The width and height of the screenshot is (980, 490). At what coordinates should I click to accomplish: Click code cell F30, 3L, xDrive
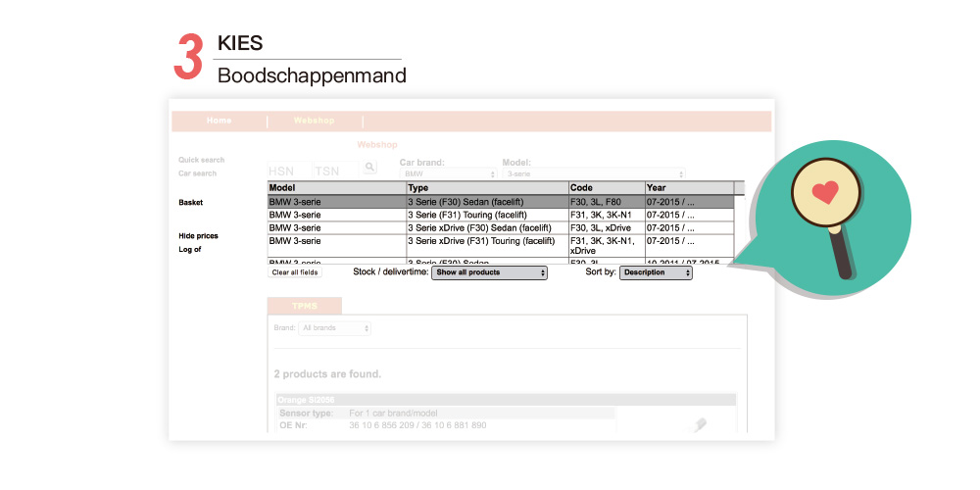tap(607, 228)
